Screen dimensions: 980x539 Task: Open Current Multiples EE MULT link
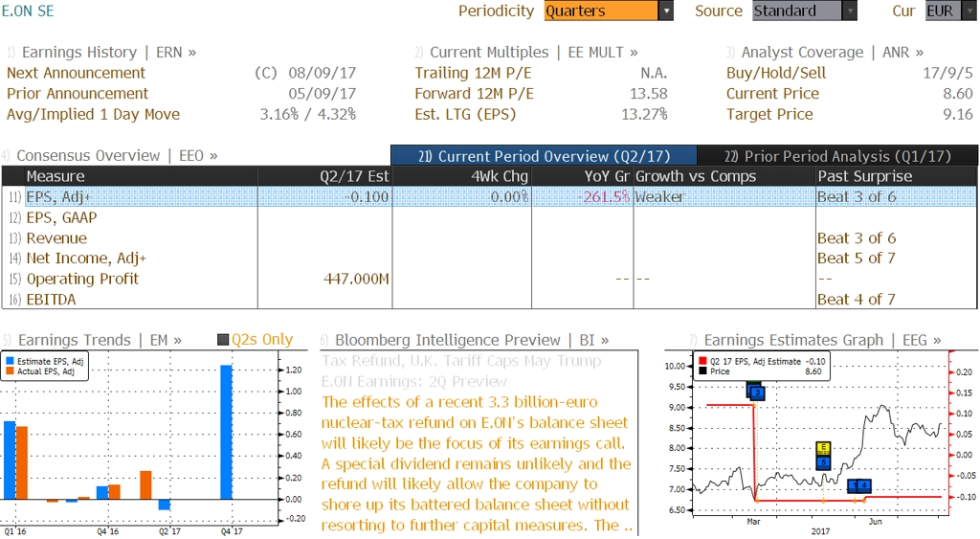click(534, 53)
